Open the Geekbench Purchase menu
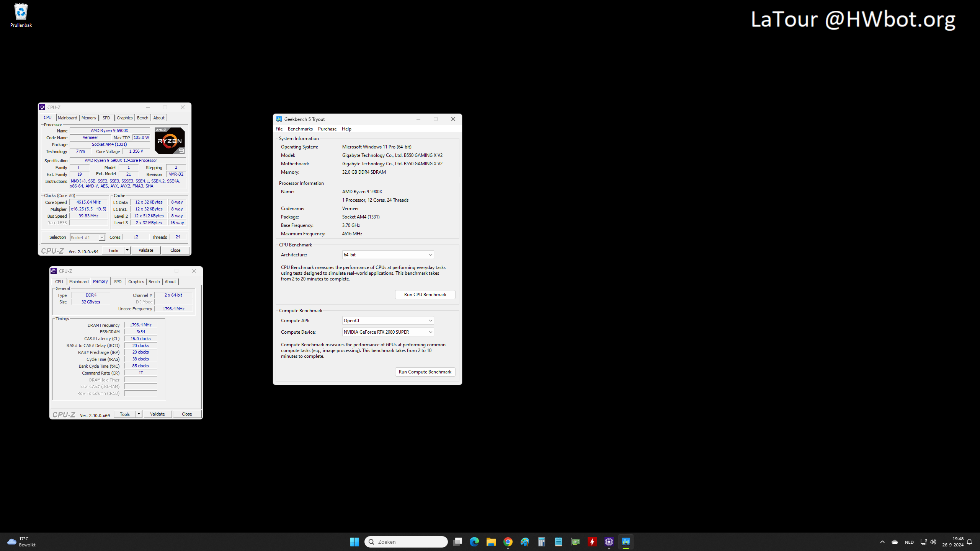Viewport: 980px width, 551px height. coord(327,129)
